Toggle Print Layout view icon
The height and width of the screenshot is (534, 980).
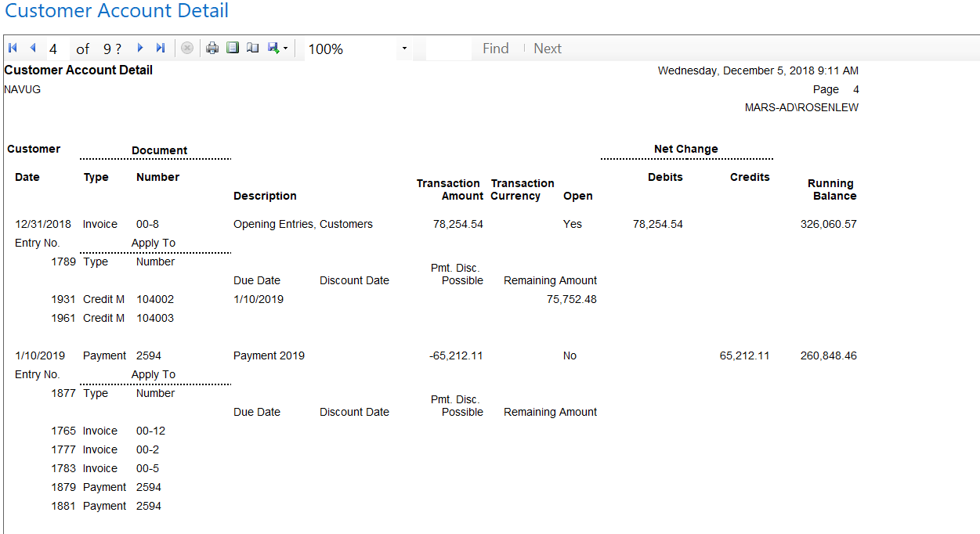(x=232, y=49)
